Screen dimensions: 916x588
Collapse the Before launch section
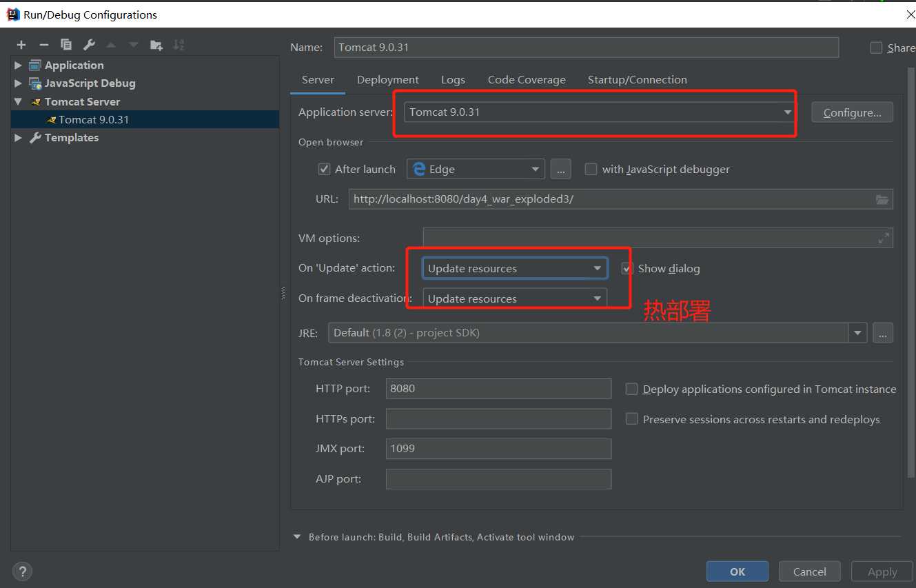298,537
